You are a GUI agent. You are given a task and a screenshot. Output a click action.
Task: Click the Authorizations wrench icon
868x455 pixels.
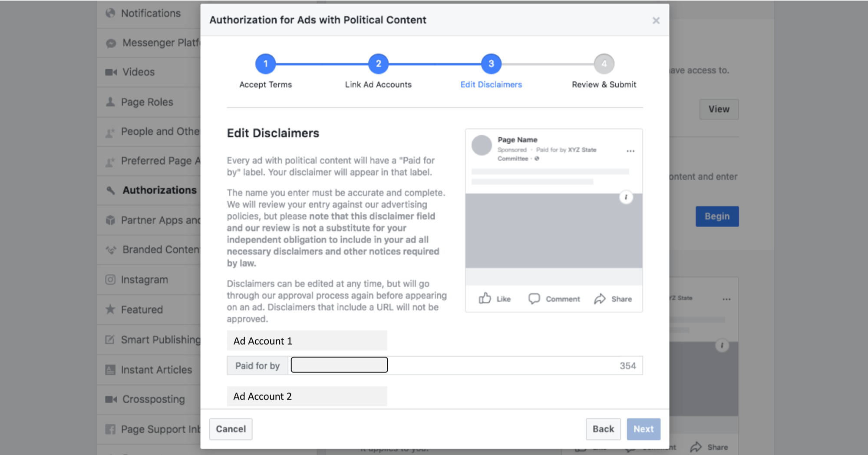[x=110, y=190]
